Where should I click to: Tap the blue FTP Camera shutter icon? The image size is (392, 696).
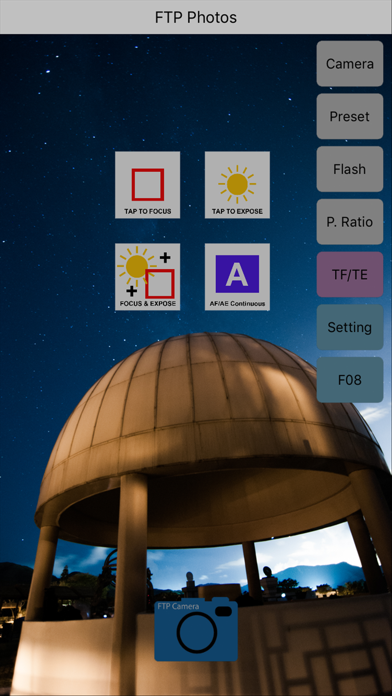coord(196,629)
